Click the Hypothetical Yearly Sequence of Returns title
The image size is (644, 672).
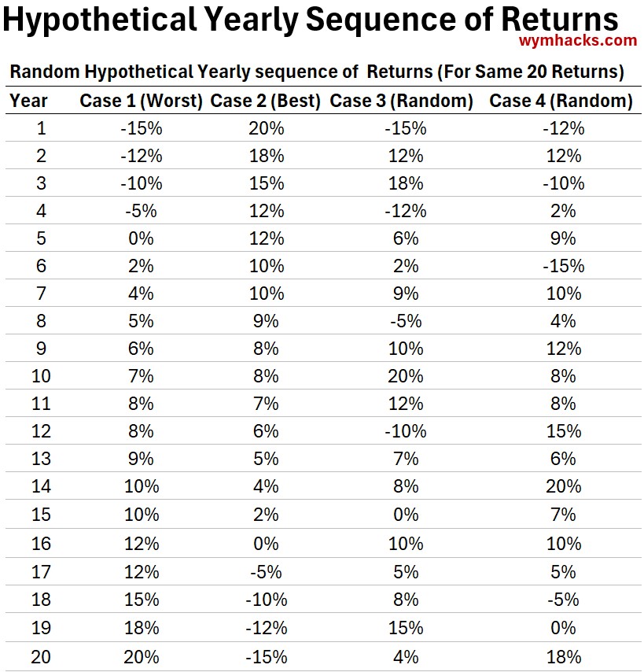click(x=311, y=19)
